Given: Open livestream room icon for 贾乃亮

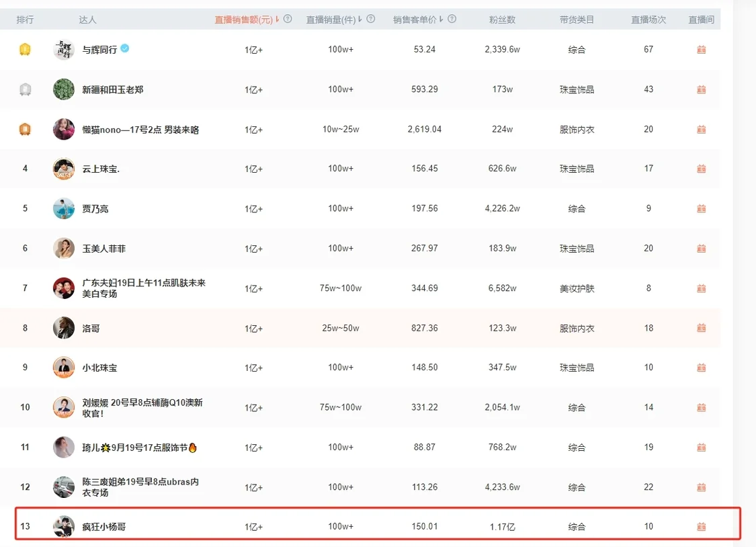Looking at the screenshot, I should [x=701, y=209].
